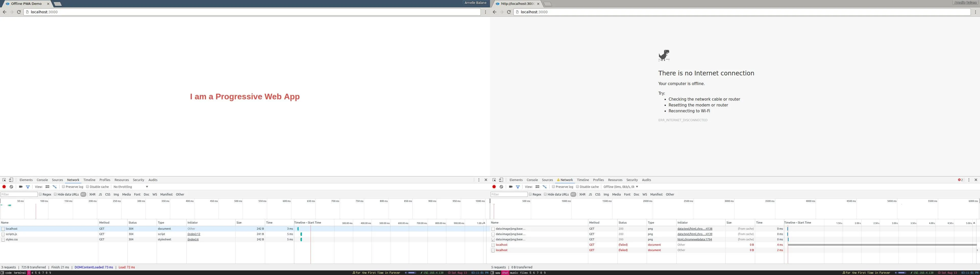The image size is (980, 275).
Task: Toggle the Regex filter checkbox
Action: point(40,194)
